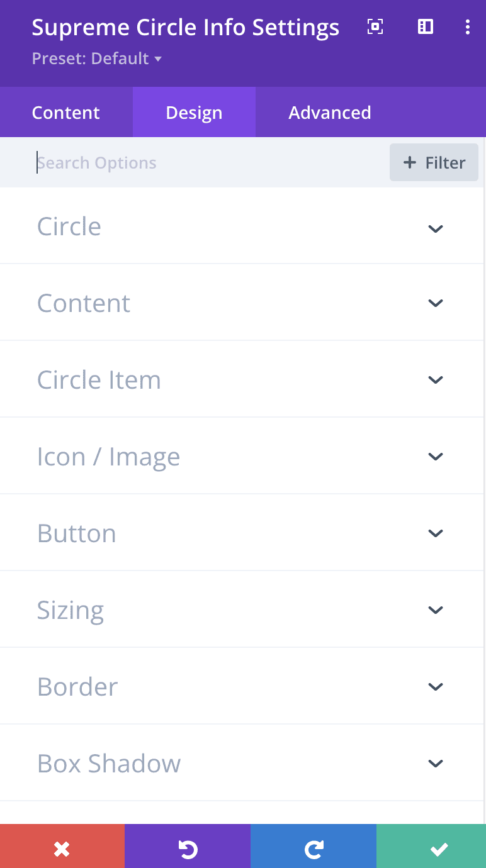Open the Button settings group
This screenshot has height=868, width=486.
tap(435, 533)
